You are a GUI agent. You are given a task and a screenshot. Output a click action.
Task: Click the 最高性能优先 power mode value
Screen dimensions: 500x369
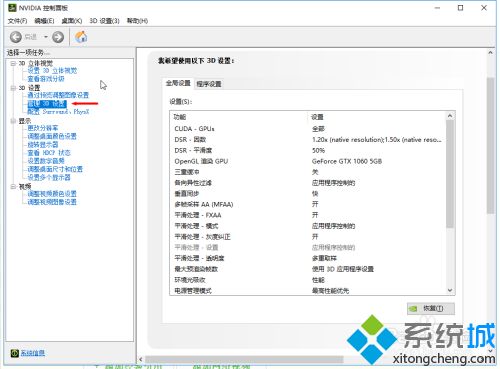[x=330, y=291]
